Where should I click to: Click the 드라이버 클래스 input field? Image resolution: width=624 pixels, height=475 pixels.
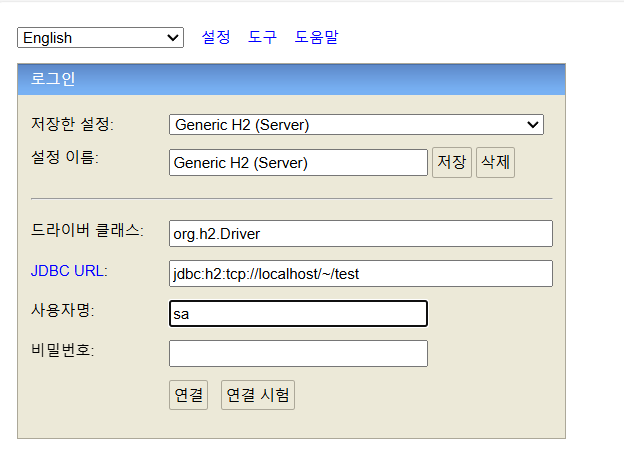pyautogui.click(x=361, y=234)
